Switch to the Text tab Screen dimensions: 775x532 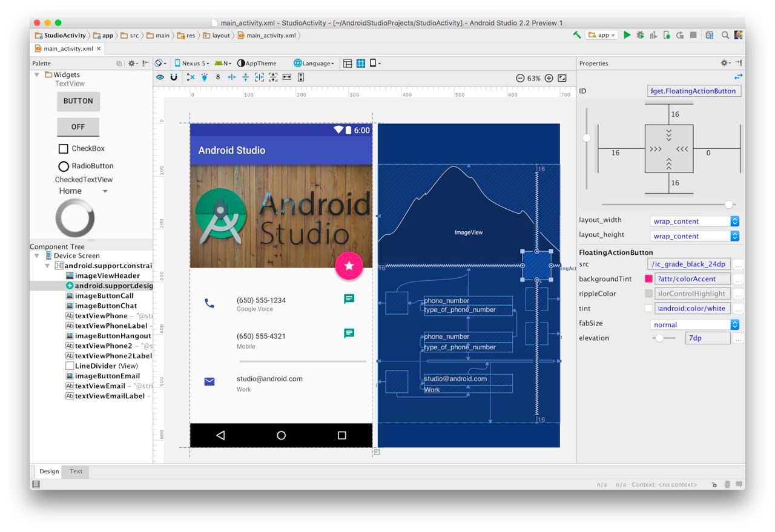click(x=76, y=471)
